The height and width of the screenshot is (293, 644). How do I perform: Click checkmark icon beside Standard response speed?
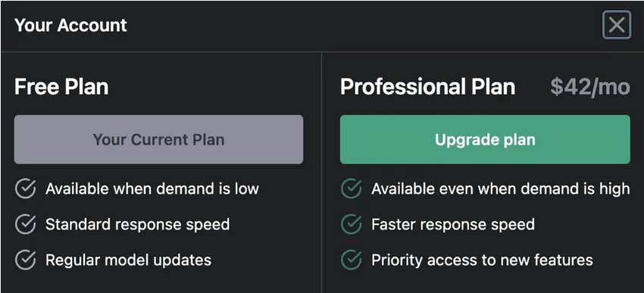click(25, 224)
